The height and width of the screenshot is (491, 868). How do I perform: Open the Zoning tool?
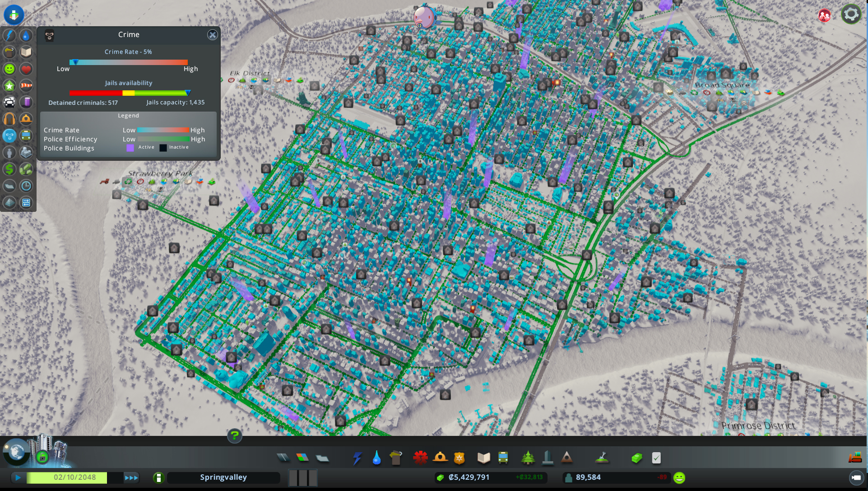[302, 458]
